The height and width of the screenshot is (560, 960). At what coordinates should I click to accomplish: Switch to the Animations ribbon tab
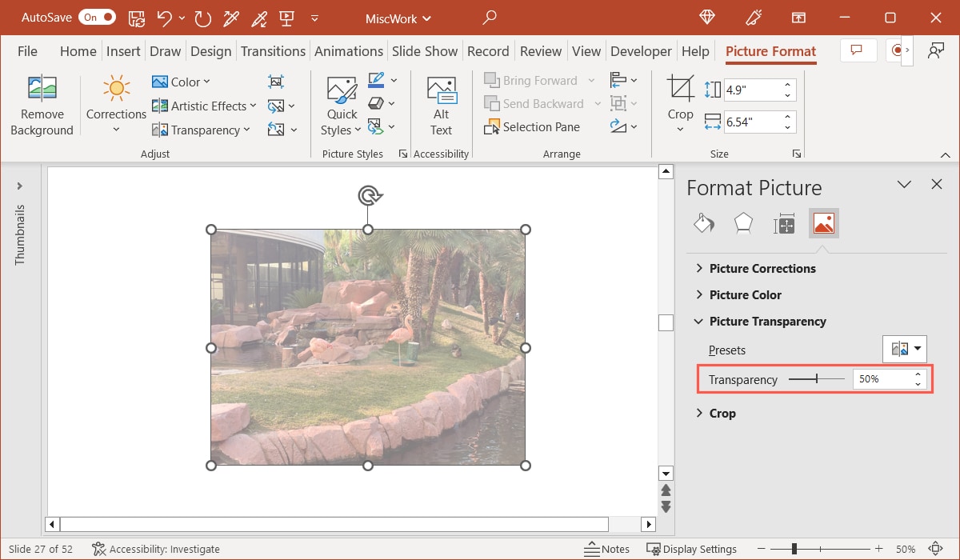point(349,50)
